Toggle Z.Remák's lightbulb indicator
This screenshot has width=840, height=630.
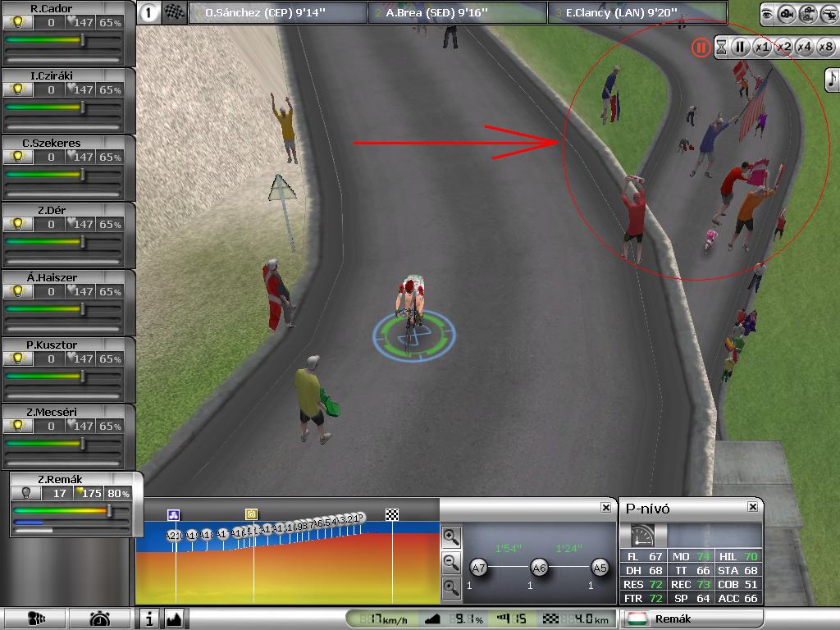(x=25, y=493)
